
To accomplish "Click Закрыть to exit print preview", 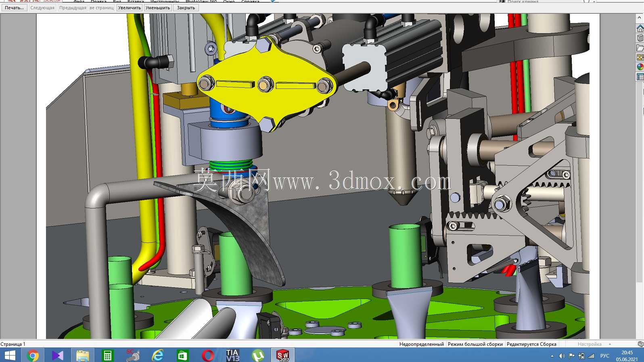I will (x=186, y=8).
